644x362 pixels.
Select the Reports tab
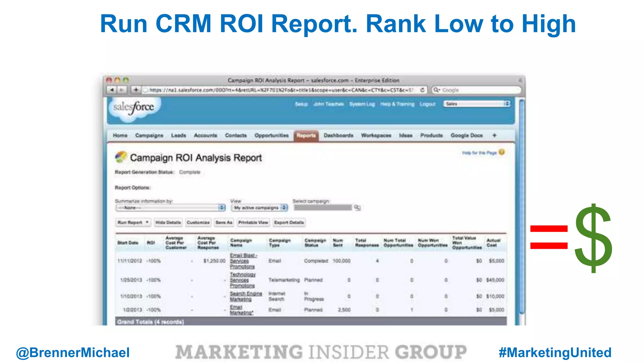tap(306, 135)
